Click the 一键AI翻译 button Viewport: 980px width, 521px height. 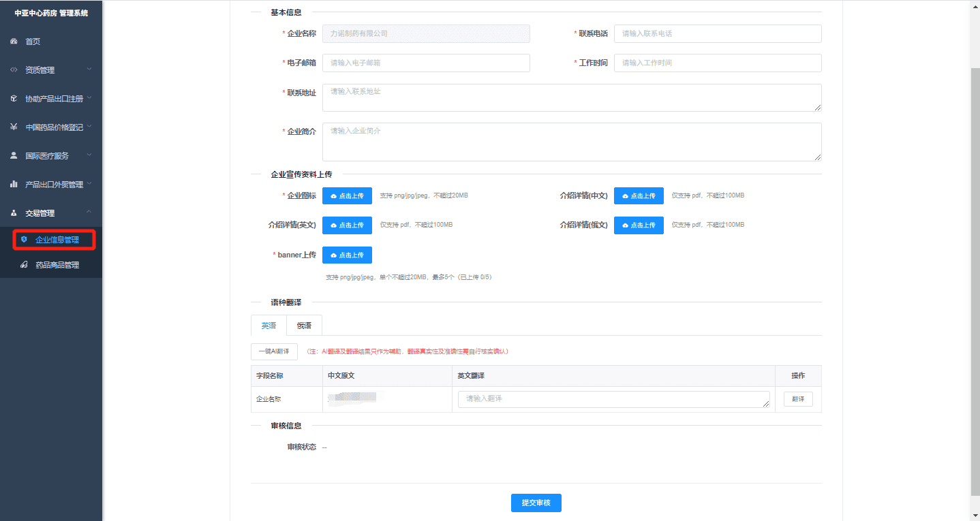pyautogui.click(x=274, y=351)
